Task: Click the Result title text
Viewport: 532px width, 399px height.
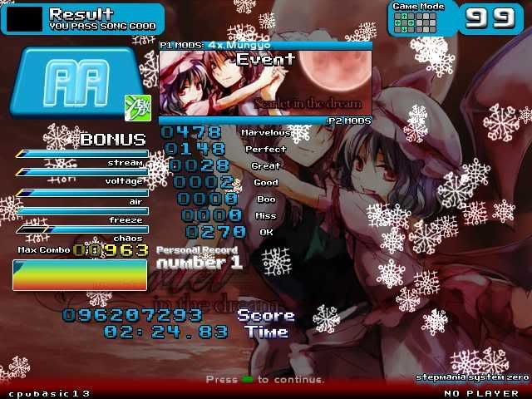Action: [81, 14]
